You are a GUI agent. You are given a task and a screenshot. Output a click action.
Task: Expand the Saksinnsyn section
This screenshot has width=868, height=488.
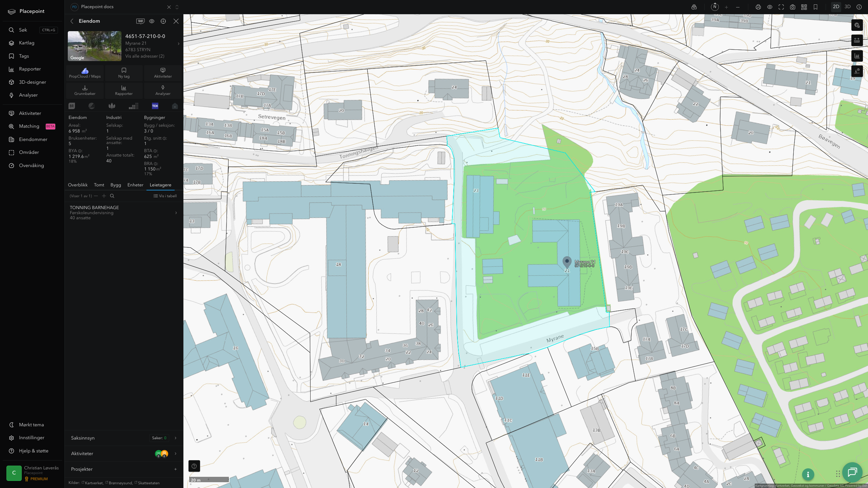124,438
